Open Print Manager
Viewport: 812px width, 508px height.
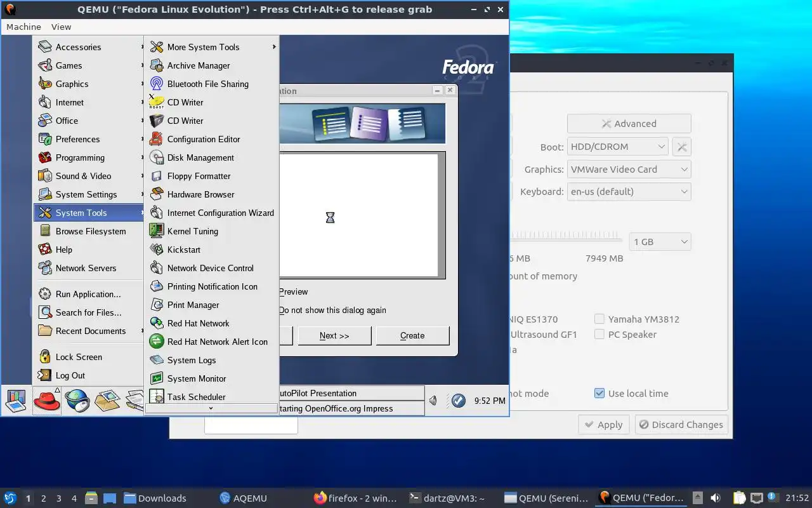[211, 305]
